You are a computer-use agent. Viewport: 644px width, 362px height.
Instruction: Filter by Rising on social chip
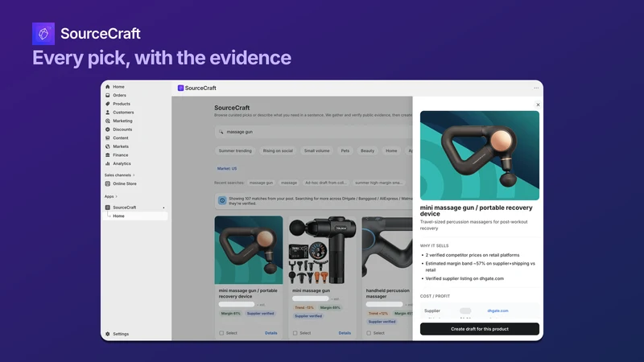coord(278,150)
